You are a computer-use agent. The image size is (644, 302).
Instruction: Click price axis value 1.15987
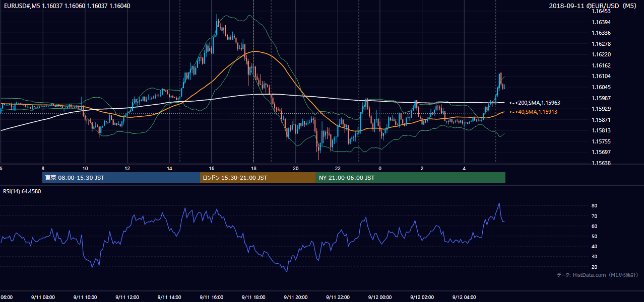click(601, 98)
